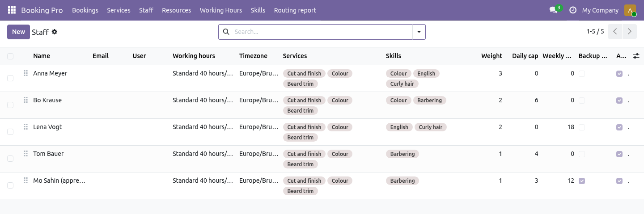The width and height of the screenshot is (644, 214).
Task: Select the Mo Sahin row checkbox
Action: pos(10,185)
